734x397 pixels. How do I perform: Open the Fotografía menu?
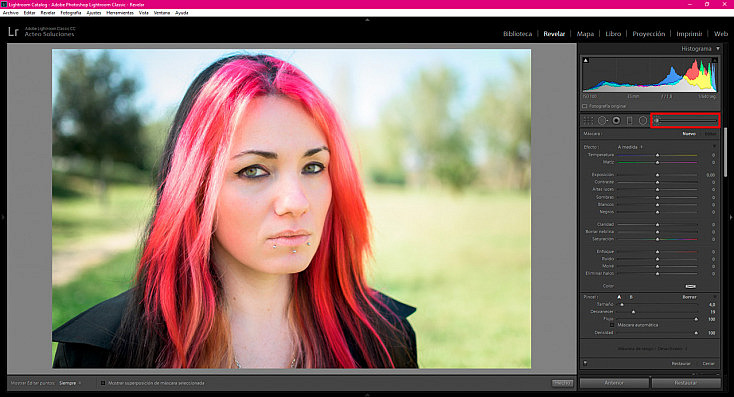71,13
